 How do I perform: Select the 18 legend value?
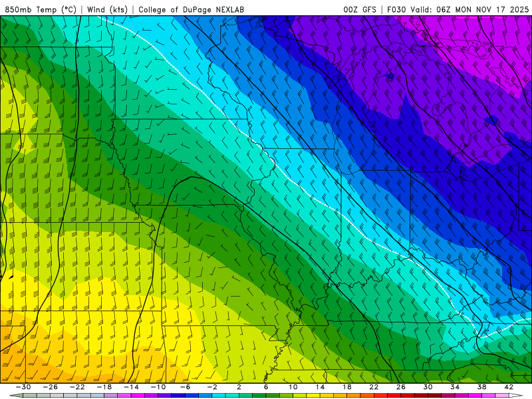coord(346,387)
